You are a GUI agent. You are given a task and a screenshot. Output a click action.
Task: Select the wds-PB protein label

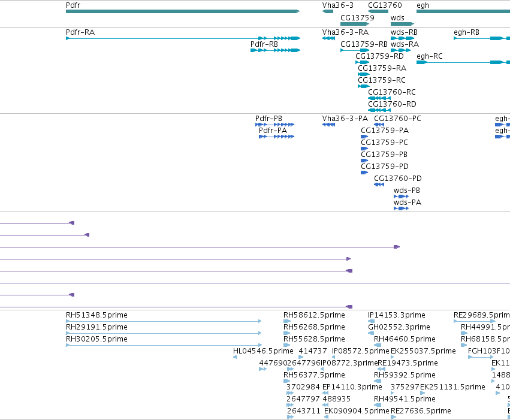[x=406, y=191]
